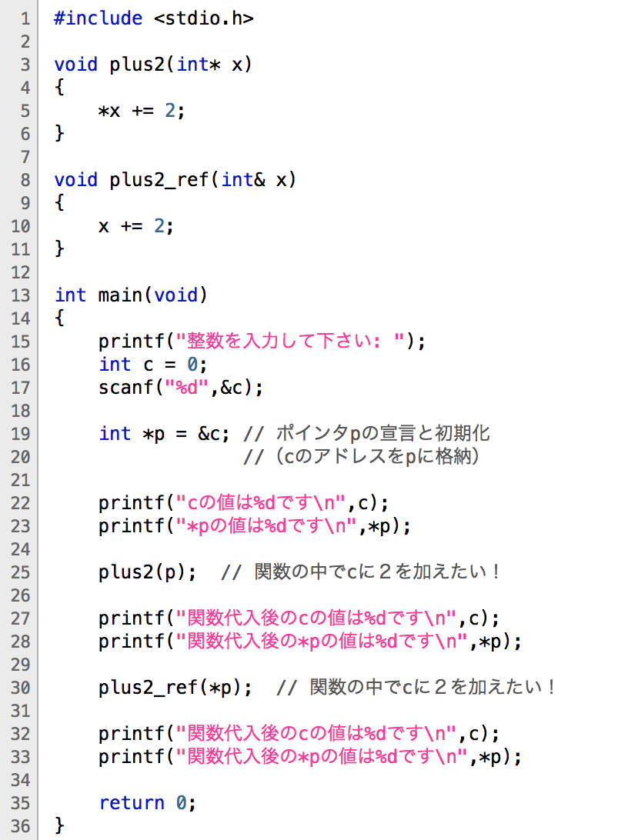Click 'void plus2(int* x)' declaration
This screenshot has width=628, height=840.
(x=153, y=65)
